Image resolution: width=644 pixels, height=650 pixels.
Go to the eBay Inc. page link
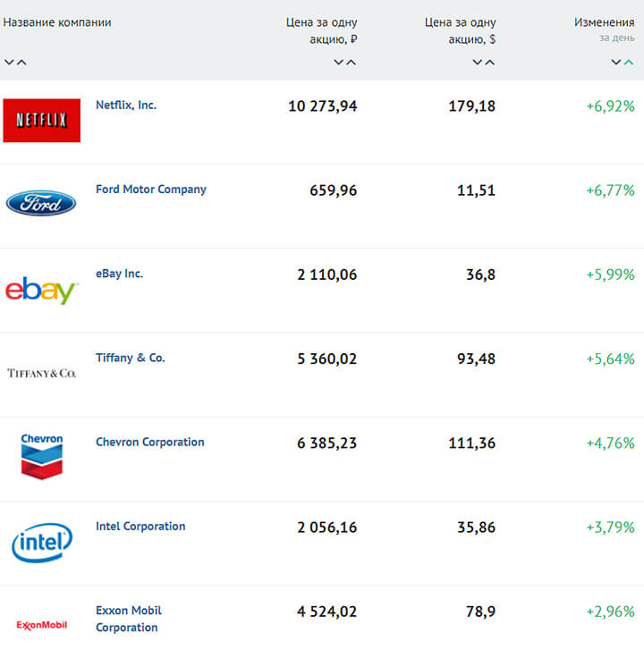(x=119, y=274)
